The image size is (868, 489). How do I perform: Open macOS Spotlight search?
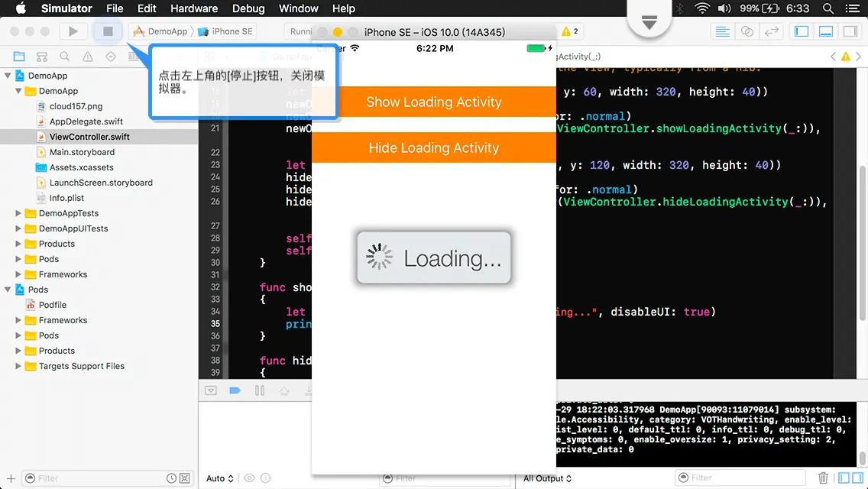coord(828,8)
